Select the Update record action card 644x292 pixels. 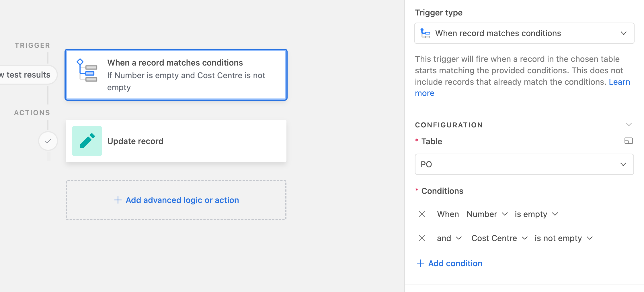click(x=176, y=141)
